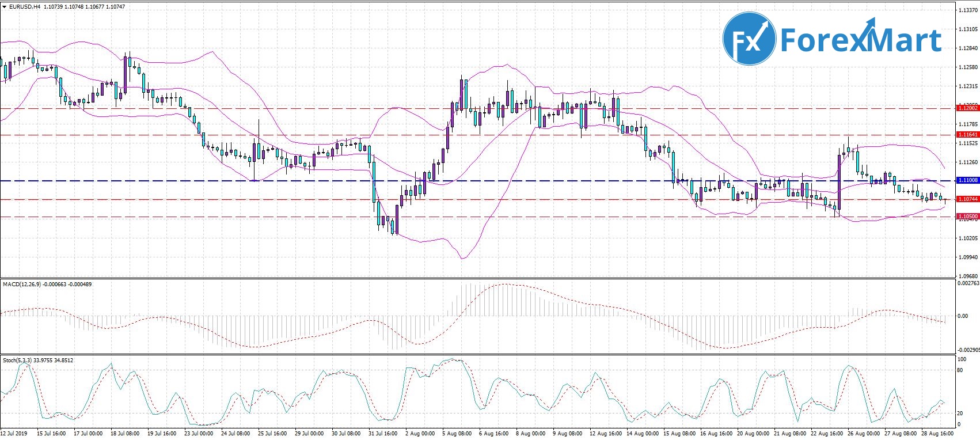Click the 20 Aug 00:00 time label
Image resolution: width=980 pixels, height=440 pixels.
coord(753,434)
